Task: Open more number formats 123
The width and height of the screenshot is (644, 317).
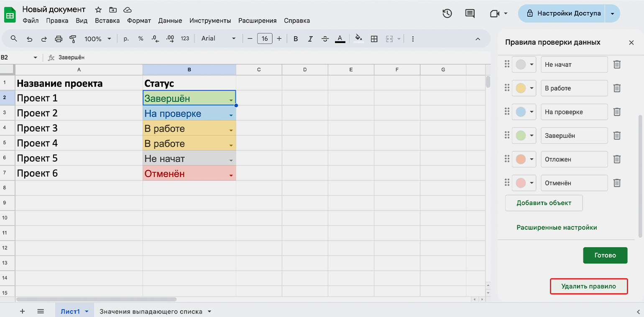Action: tap(185, 38)
